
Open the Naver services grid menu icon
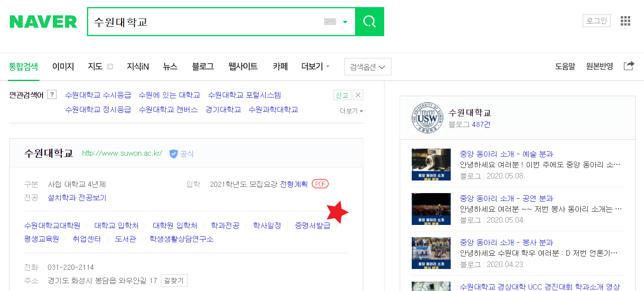(x=625, y=21)
